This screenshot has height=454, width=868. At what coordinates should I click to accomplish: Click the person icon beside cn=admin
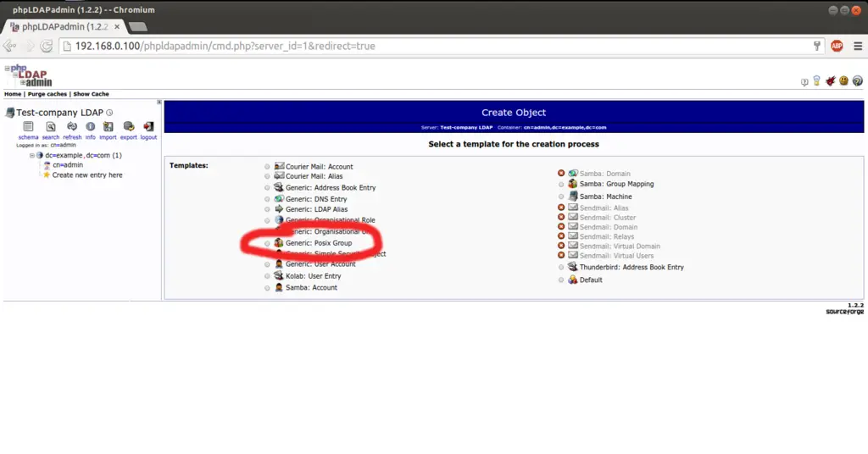point(47,165)
